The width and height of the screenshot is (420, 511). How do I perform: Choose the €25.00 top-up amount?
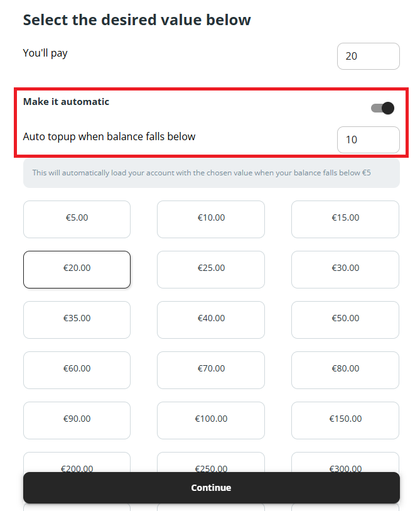pos(210,269)
